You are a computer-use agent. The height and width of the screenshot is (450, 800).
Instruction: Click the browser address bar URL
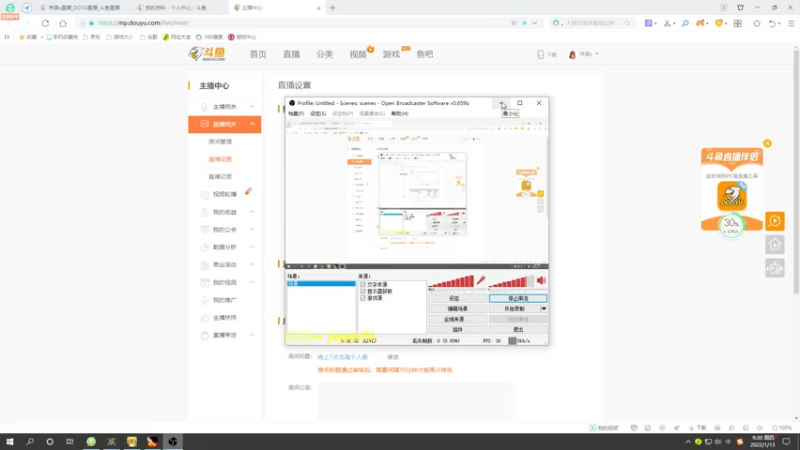(x=143, y=23)
